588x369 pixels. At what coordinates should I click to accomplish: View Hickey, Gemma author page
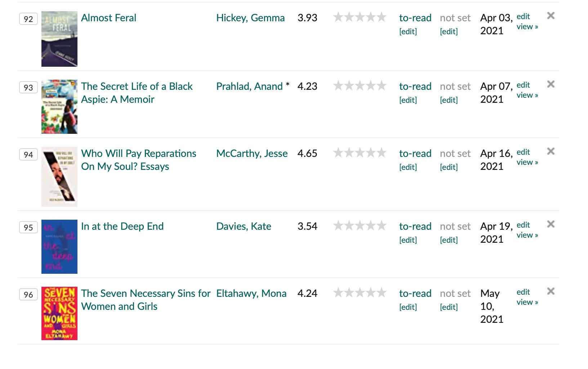[x=251, y=18]
